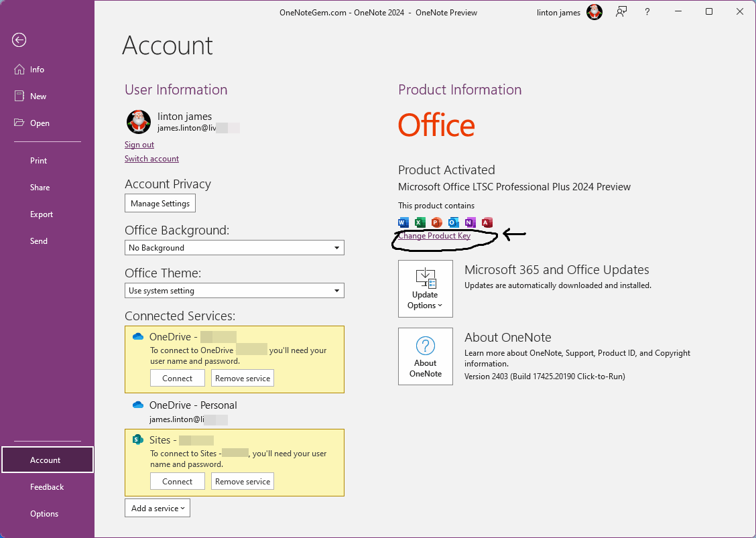
Task: Click the Change Product Key link
Action: pos(434,236)
